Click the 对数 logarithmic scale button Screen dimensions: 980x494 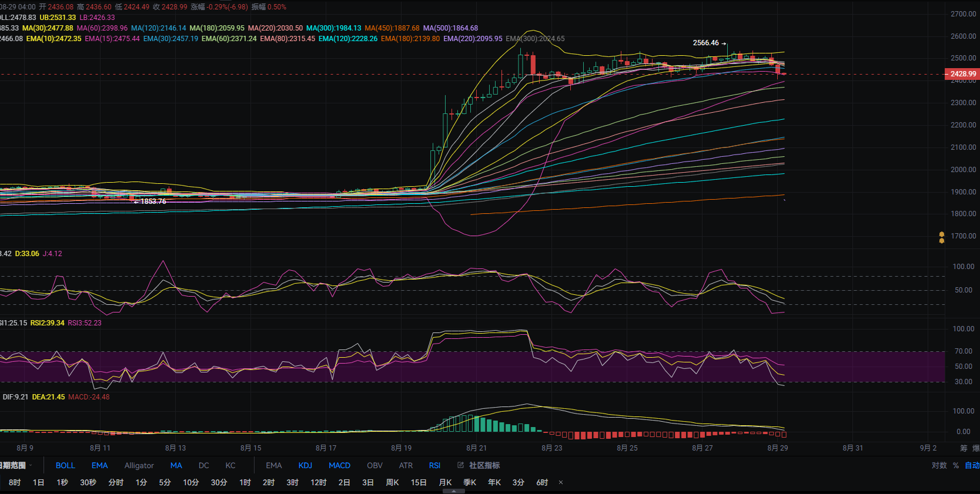(939, 465)
